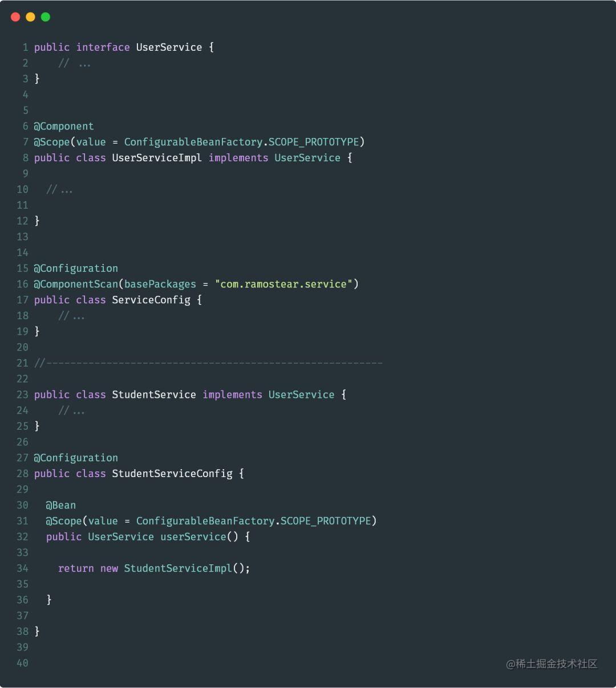Image resolution: width=616 pixels, height=688 pixels.
Task: Click 'StudentServiceConfig' class name
Action: (172, 474)
